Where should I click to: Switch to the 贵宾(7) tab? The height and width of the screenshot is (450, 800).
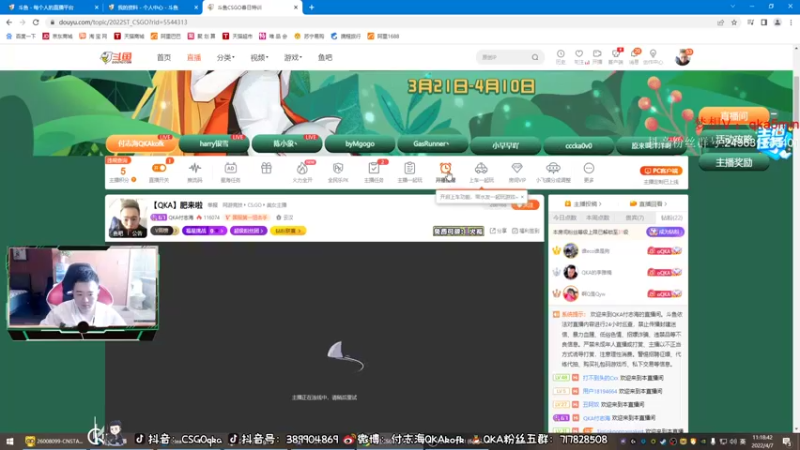pos(635,218)
